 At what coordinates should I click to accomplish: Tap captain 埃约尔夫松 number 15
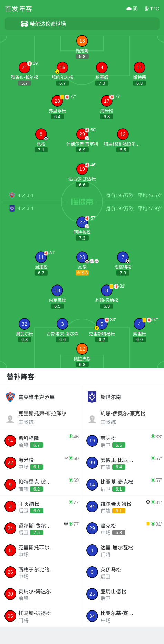[62, 67]
